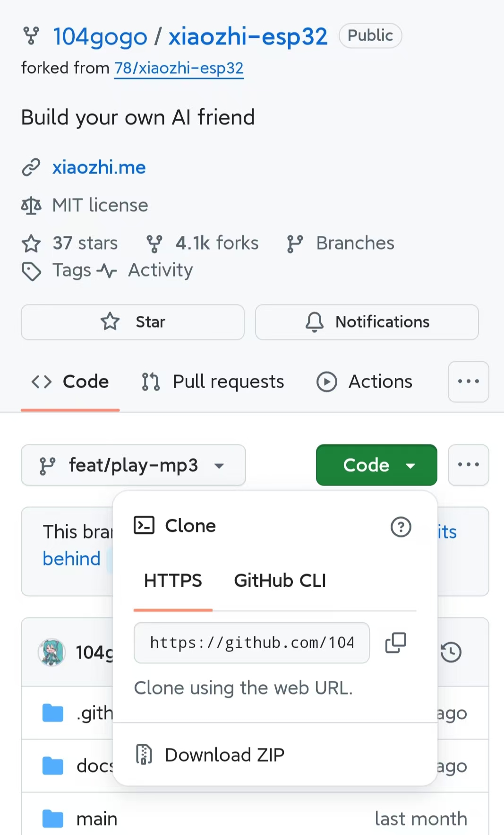This screenshot has height=835, width=504.
Task: Open the Notifications subscription button
Action: (367, 322)
